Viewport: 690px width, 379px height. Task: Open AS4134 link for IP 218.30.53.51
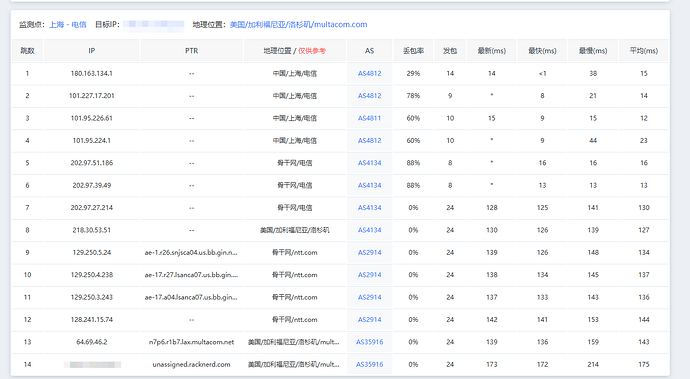(370, 230)
